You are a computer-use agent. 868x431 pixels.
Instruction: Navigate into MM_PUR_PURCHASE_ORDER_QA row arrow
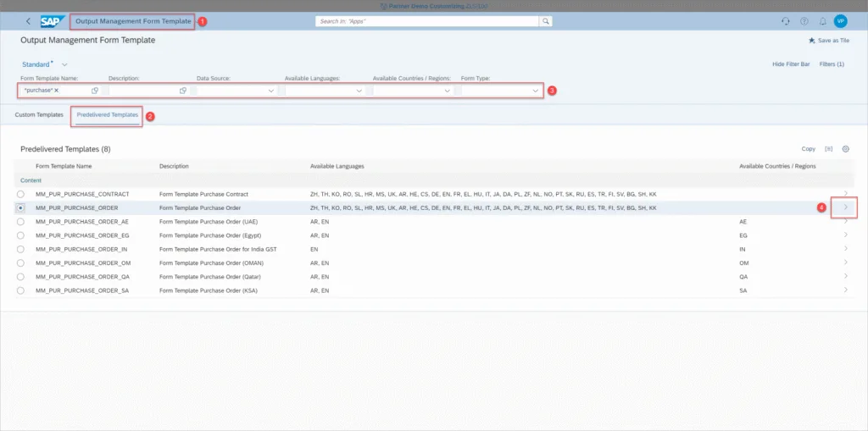click(845, 276)
